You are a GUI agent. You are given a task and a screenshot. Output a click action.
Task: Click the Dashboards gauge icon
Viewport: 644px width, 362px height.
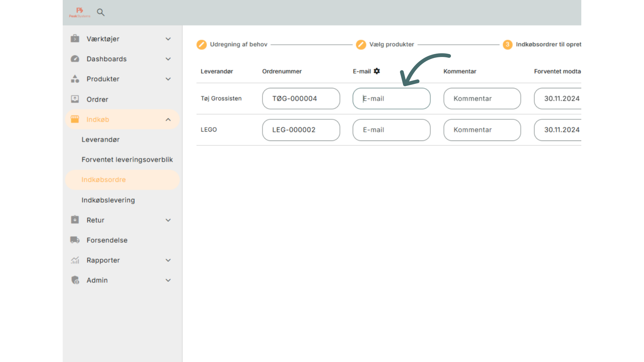75,59
